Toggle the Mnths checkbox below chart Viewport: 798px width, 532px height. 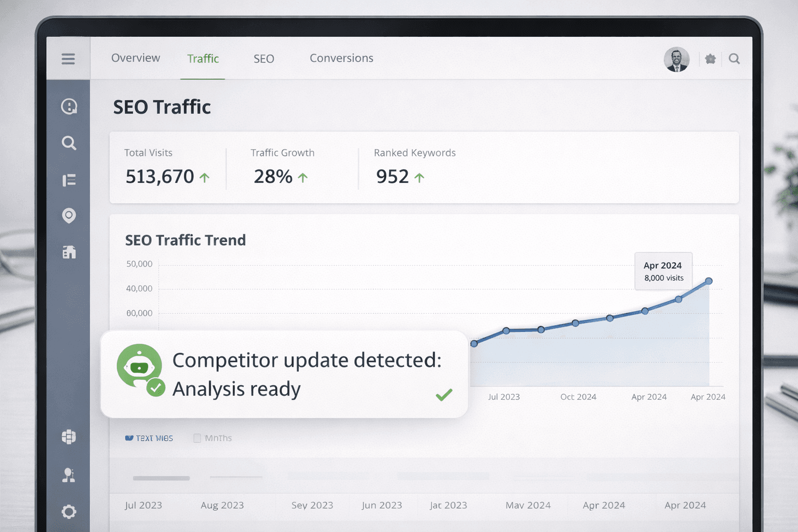pos(197,438)
